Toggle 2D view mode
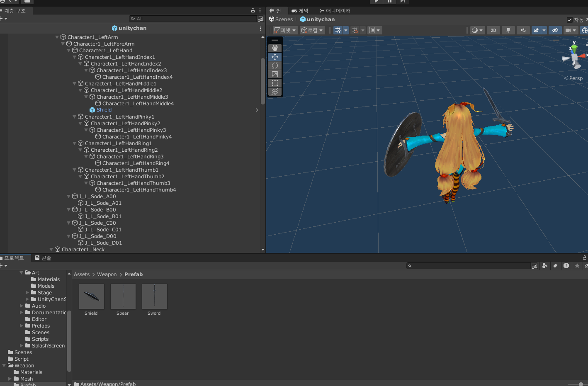 tap(493, 30)
